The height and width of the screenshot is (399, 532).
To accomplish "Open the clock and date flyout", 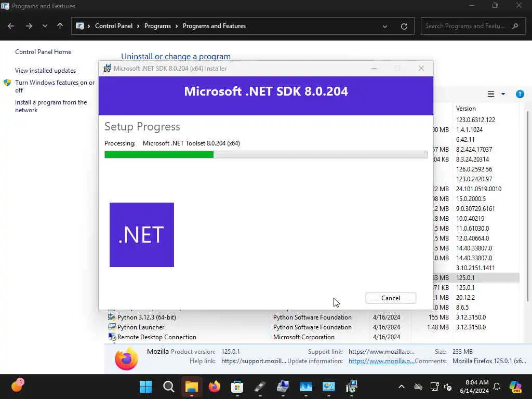I will click(x=474, y=387).
